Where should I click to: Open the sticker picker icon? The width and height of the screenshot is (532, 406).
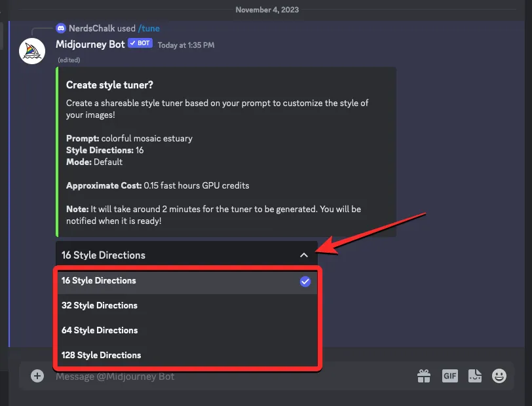coord(474,376)
